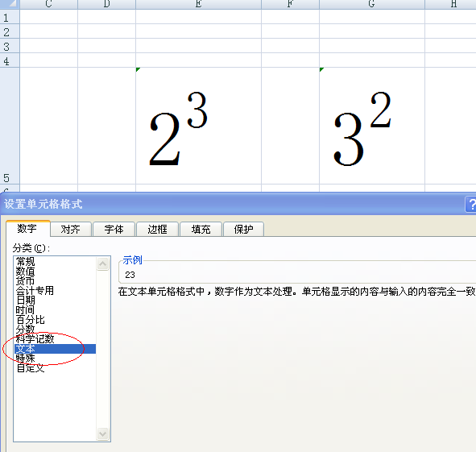Select 常规 in the category list
Image resolution: width=476 pixels, height=452 pixels.
point(56,261)
